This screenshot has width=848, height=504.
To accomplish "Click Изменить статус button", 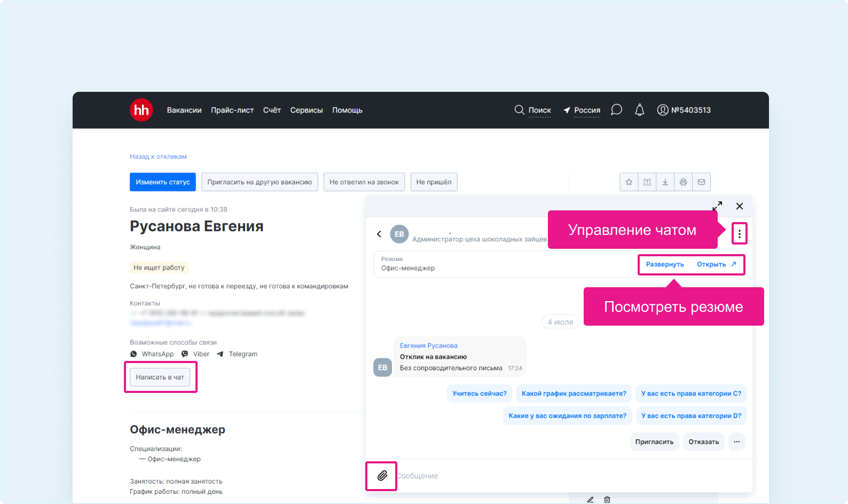I will (x=163, y=182).
